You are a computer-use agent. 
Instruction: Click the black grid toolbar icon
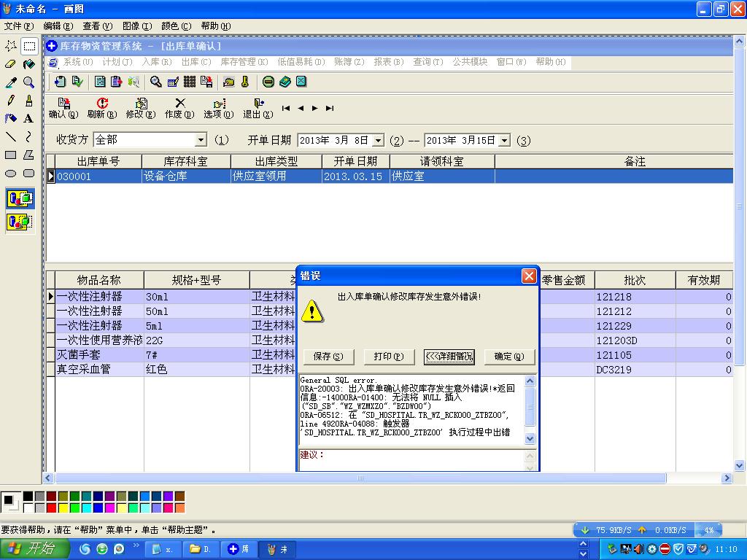click(190, 82)
